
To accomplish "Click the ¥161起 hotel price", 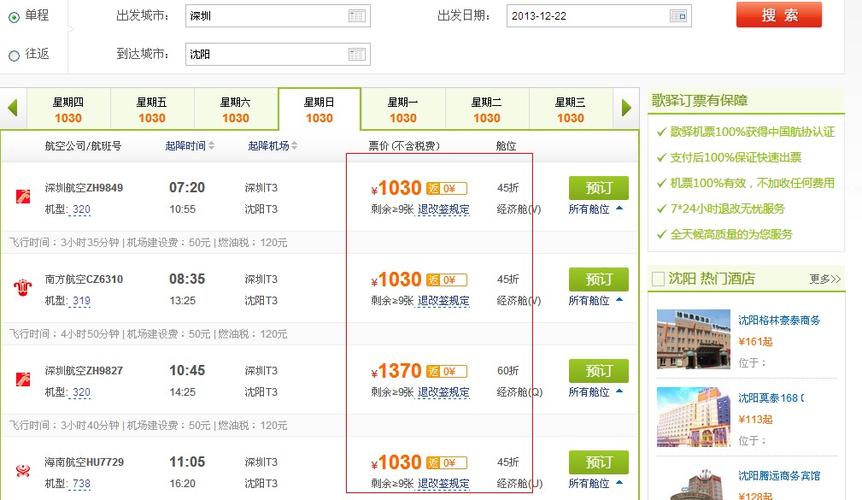I will [x=755, y=342].
